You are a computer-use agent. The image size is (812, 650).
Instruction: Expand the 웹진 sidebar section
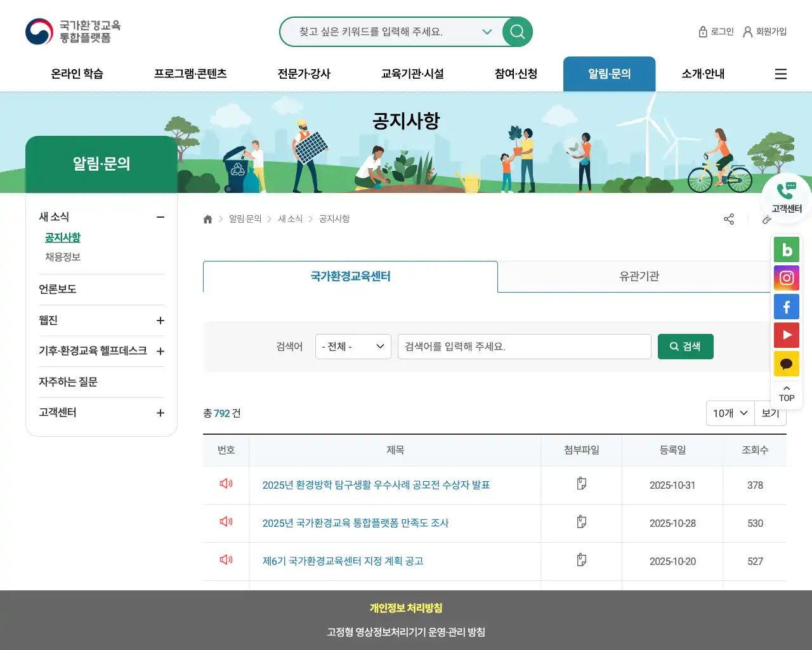(160, 321)
